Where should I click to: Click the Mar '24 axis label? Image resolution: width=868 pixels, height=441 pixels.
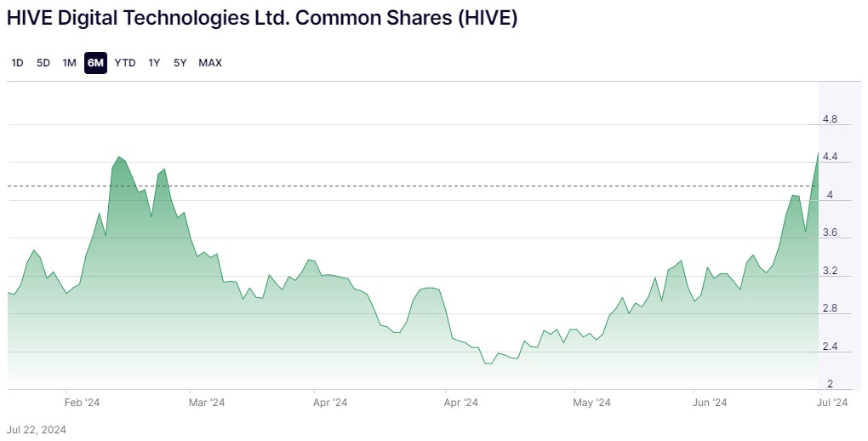coord(206,403)
